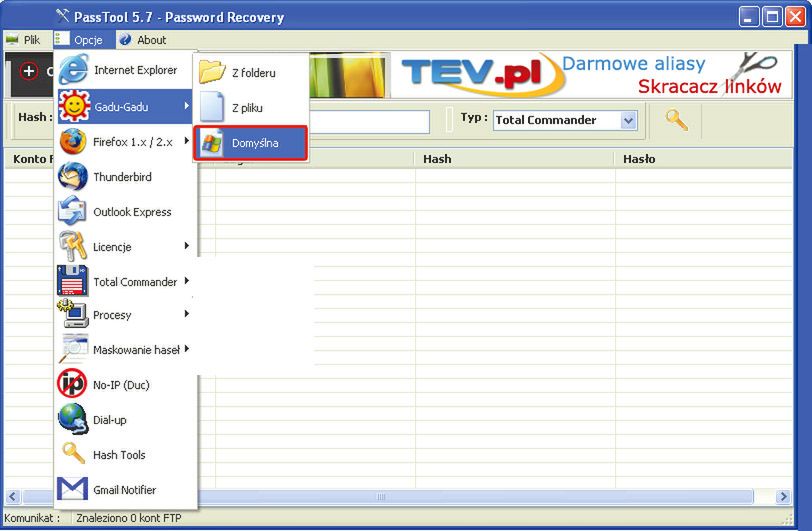Screen dimensions: 812x531
Task: Click the Plik menu icon
Action: click(x=12, y=40)
